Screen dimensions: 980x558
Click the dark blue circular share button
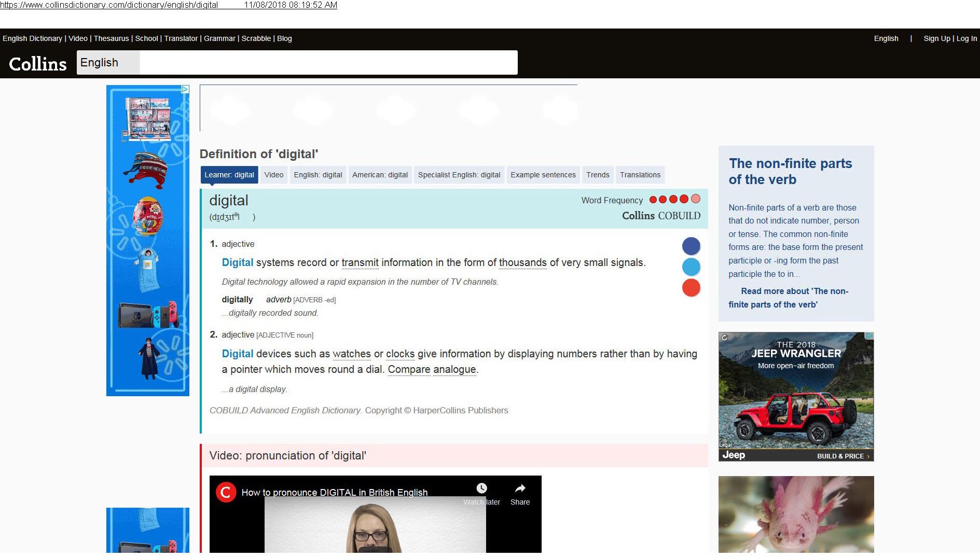point(691,246)
